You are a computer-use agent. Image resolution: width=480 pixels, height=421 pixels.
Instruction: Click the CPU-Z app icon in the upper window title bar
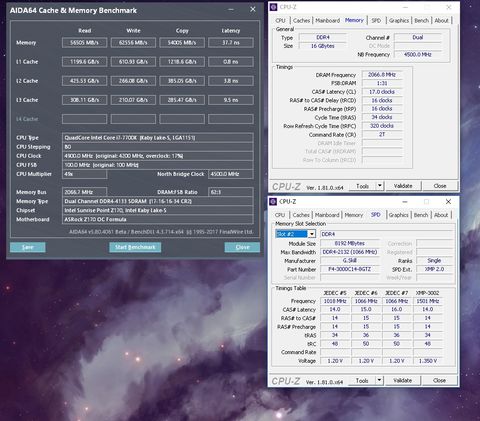click(273, 7)
